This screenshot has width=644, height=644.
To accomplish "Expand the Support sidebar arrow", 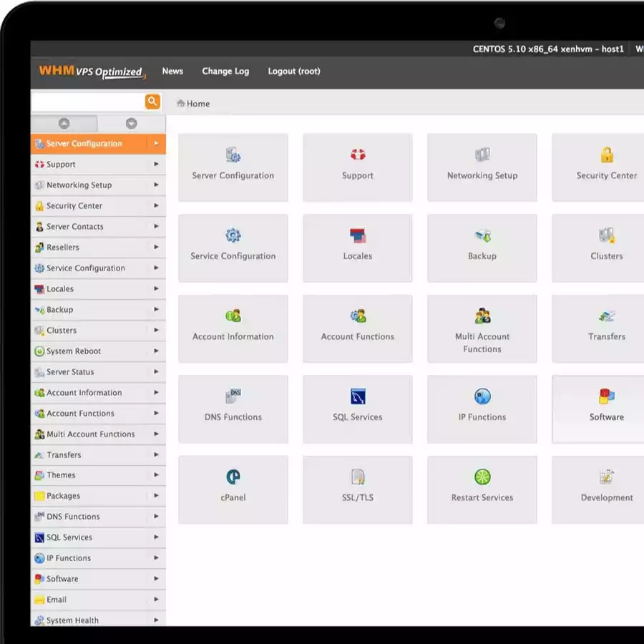I will click(156, 164).
